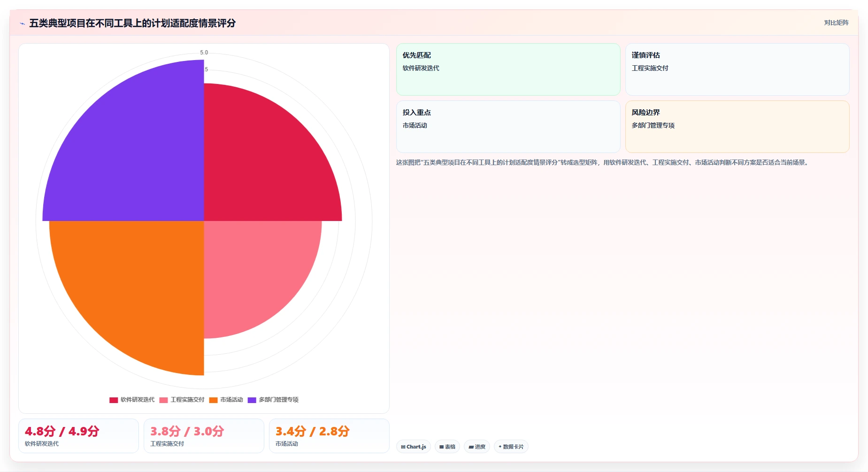868x472 pixels.
Task: Toggle 市场活动 legend swatch
Action: pyautogui.click(x=213, y=400)
